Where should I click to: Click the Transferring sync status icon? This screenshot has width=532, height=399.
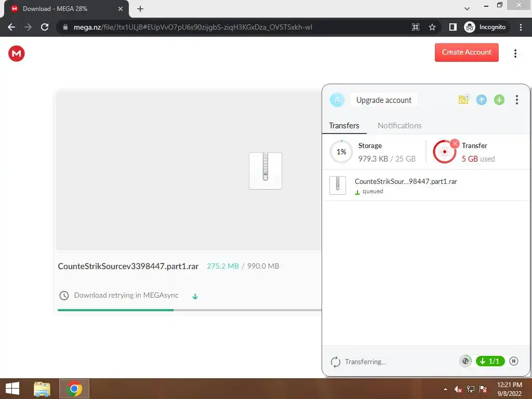click(x=335, y=362)
